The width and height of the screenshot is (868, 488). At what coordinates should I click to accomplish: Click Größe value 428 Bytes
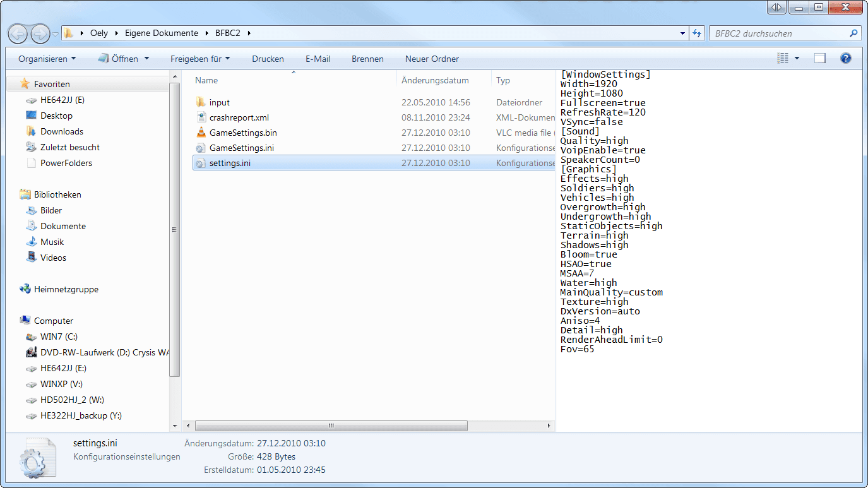point(276,456)
